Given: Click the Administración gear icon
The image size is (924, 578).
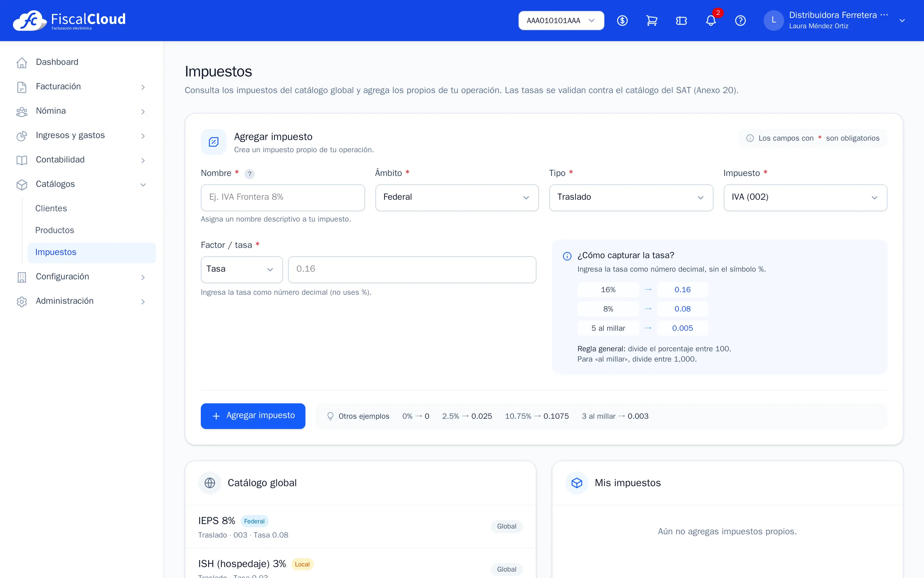Looking at the screenshot, I should point(22,302).
